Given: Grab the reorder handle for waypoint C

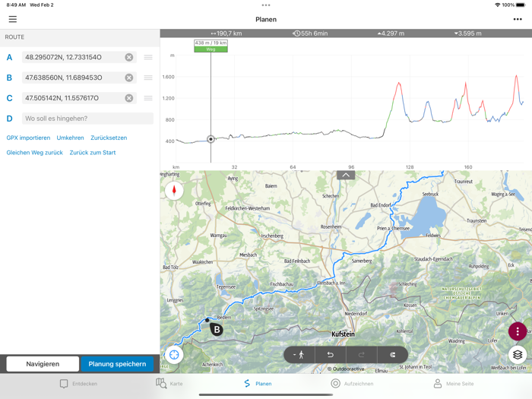Looking at the screenshot, I should point(148,98).
